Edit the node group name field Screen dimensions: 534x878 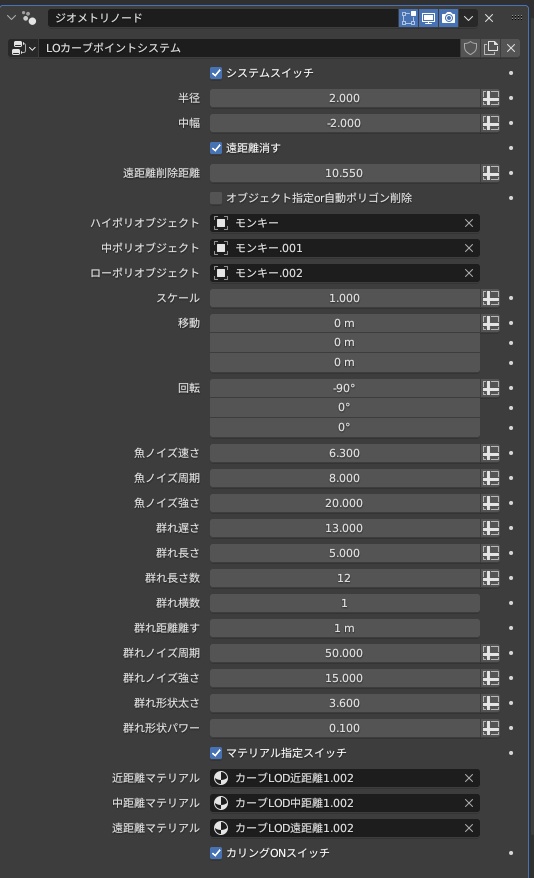[x=249, y=48]
